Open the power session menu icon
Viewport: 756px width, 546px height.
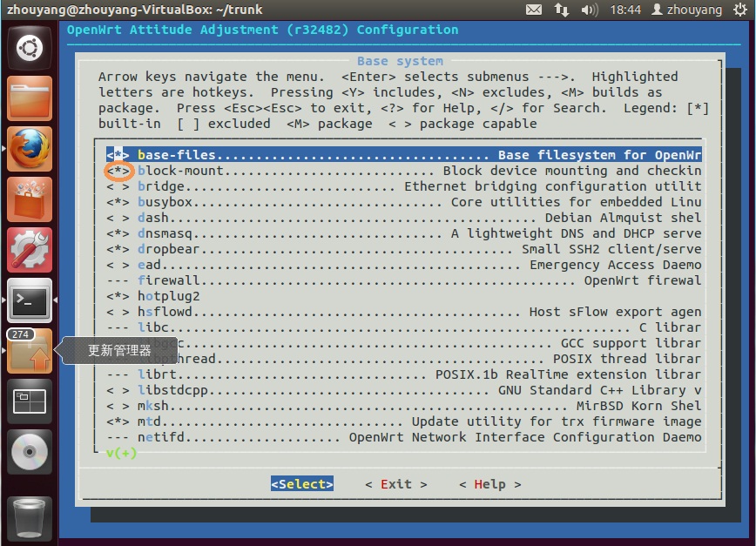pos(739,10)
